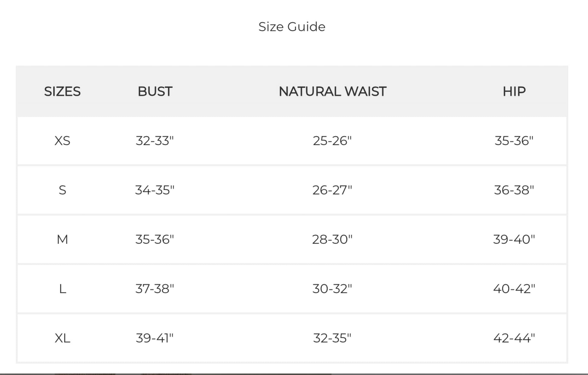This screenshot has width=588, height=375.
Task: Select the HIP column header
Action: click(x=514, y=91)
